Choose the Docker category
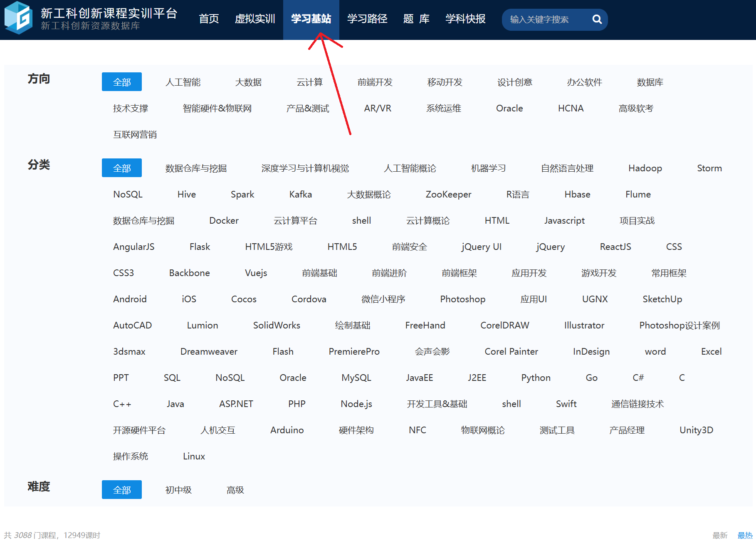The height and width of the screenshot is (548, 756). 224,220
